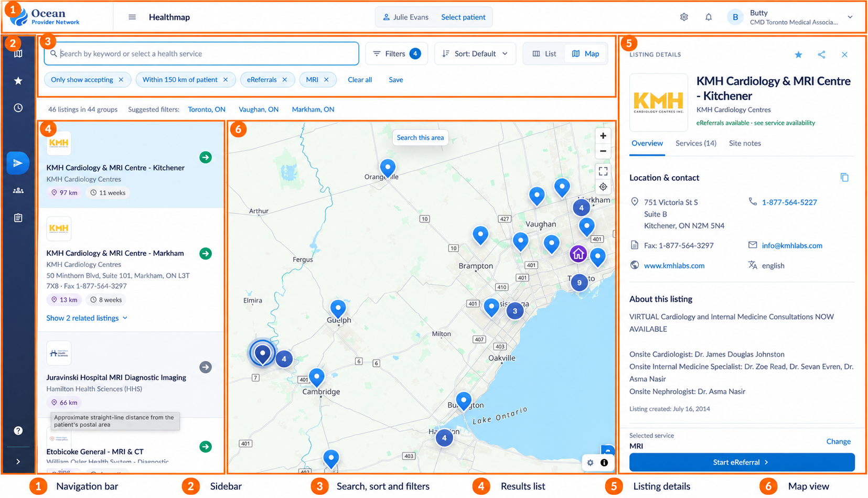Image resolution: width=868 pixels, height=498 pixels.
Task: Zoom out on the map
Action: tap(603, 151)
